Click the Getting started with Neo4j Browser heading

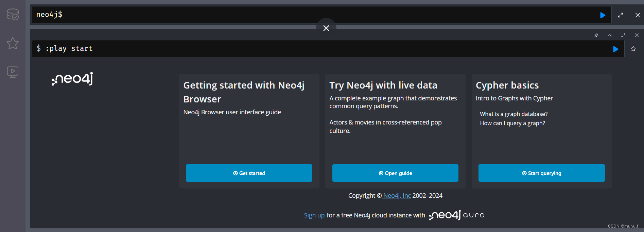point(244,92)
